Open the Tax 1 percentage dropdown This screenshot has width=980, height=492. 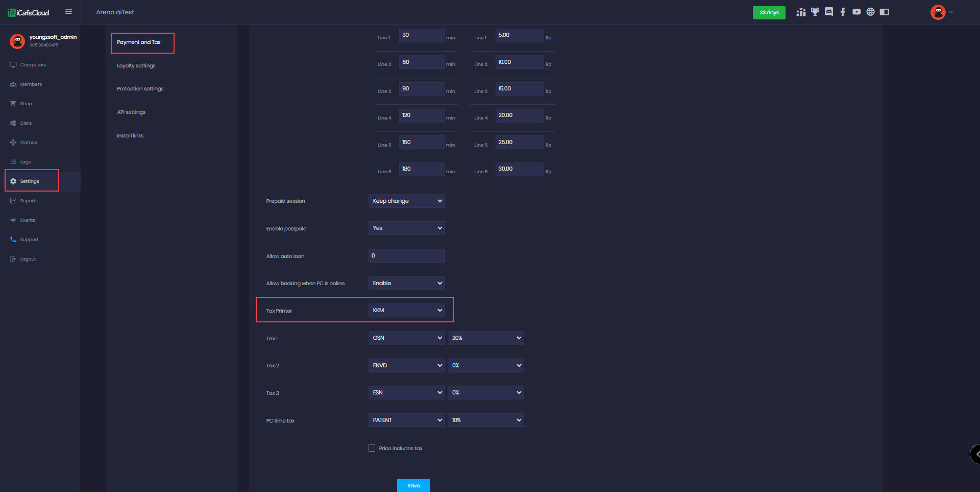point(485,338)
